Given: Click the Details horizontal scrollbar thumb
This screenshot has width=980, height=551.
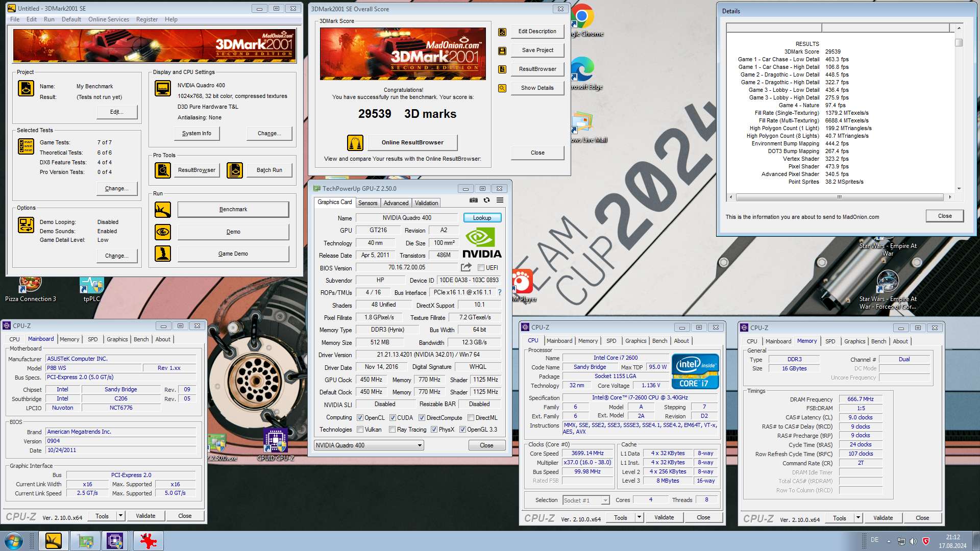Looking at the screenshot, I should coord(839,197).
